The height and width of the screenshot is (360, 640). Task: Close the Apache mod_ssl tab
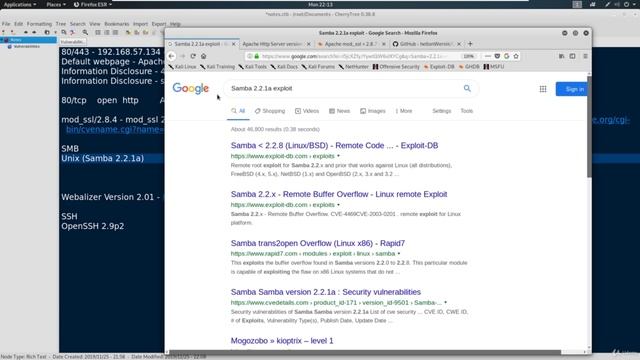[384, 44]
